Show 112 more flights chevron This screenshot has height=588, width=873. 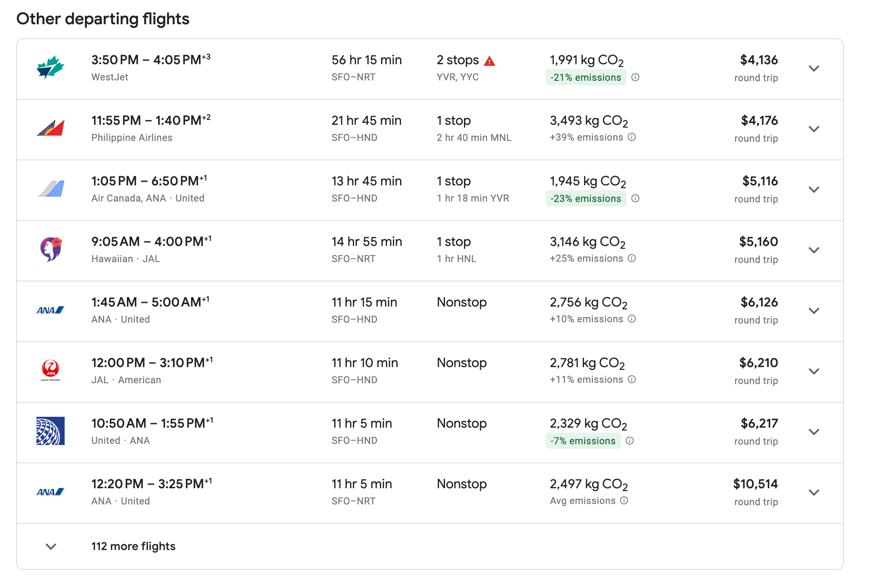(x=51, y=546)
